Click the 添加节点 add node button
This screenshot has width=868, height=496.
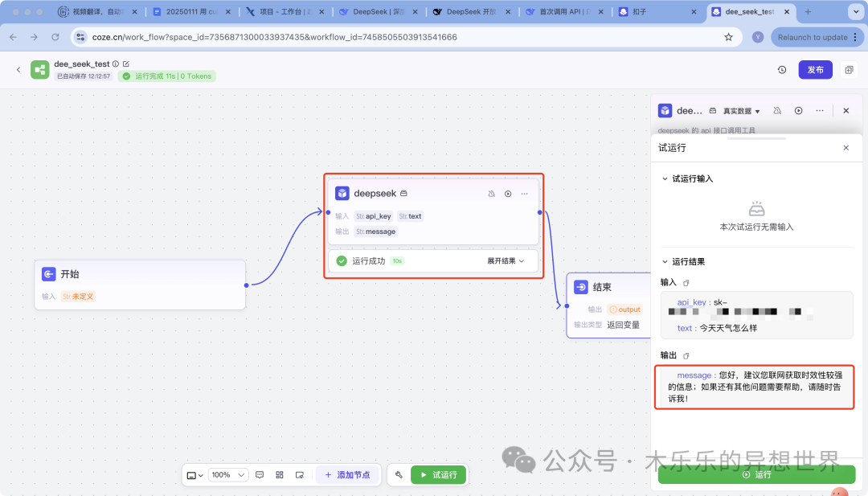tap(348, 475)
